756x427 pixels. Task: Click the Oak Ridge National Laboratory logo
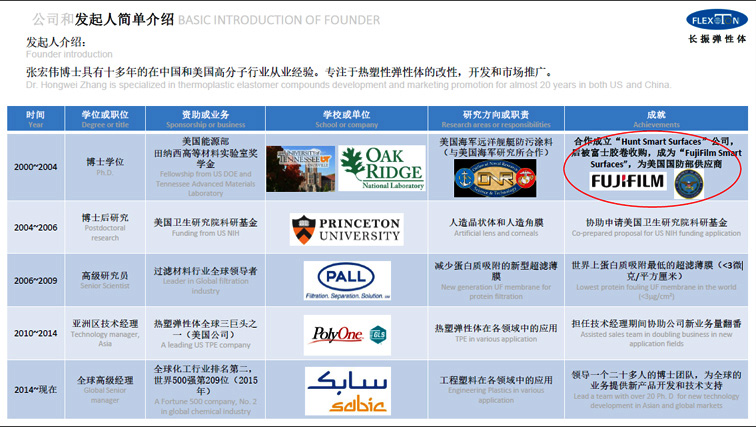[381, 168]
